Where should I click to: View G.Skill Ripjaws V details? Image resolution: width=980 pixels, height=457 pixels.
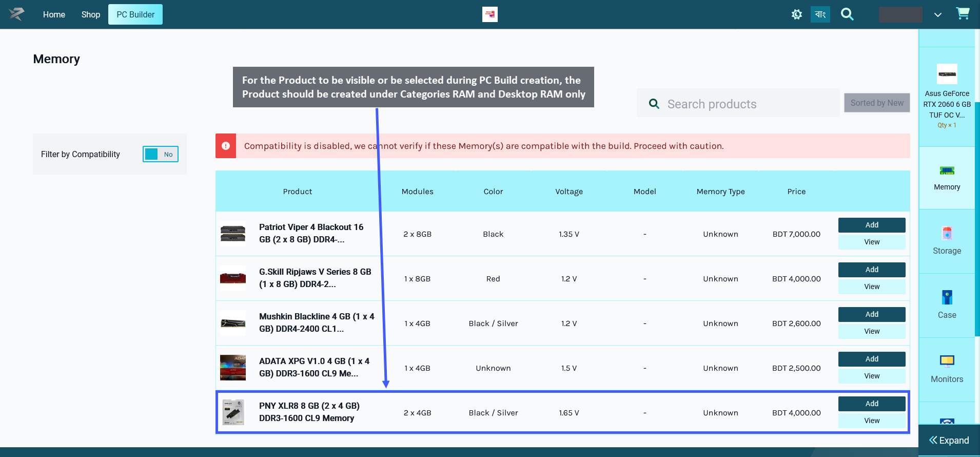pyautogui.click(x=872, y=287)
